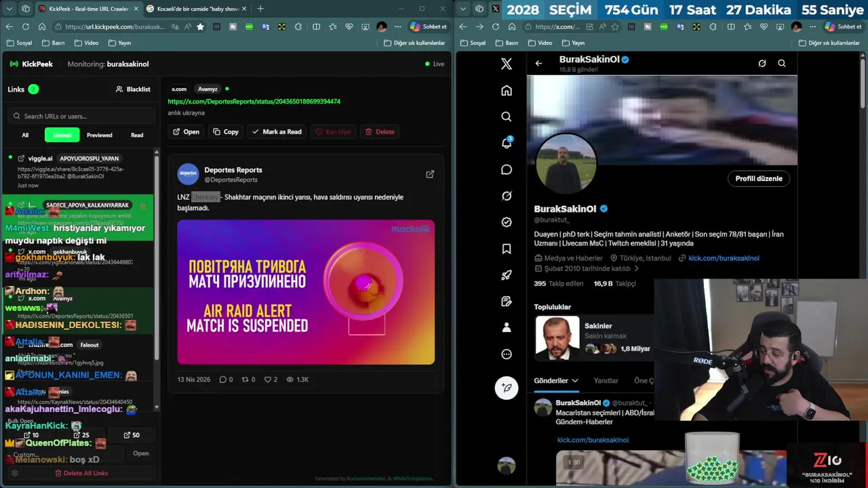Open the KickPeek settings gear
This screenshot has width=868, height=488.
(14, 473)
